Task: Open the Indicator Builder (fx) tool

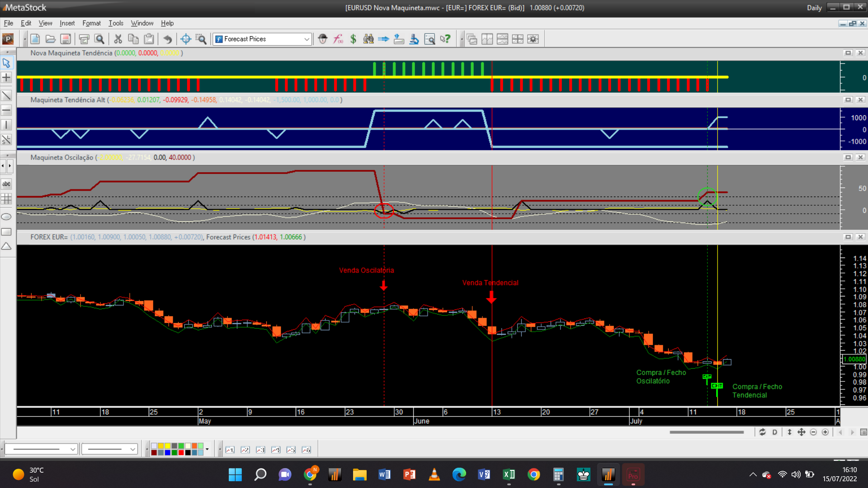Action: pos(338,39)
